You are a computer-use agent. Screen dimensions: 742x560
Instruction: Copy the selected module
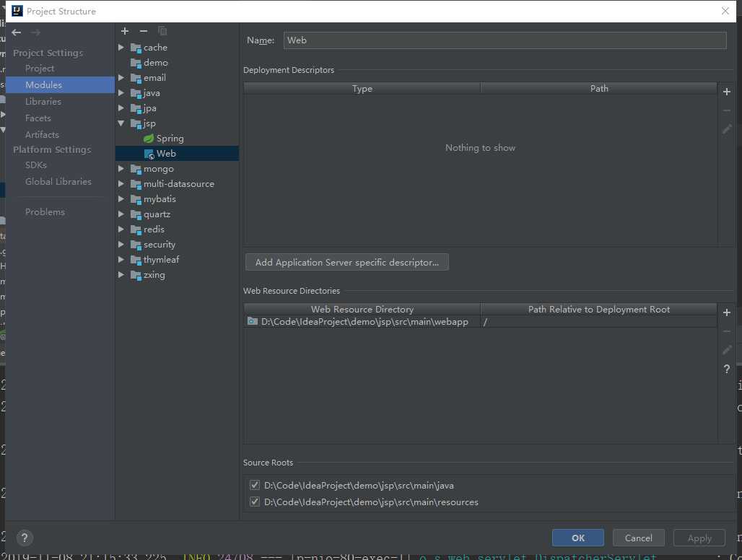[x=162, y=31]
